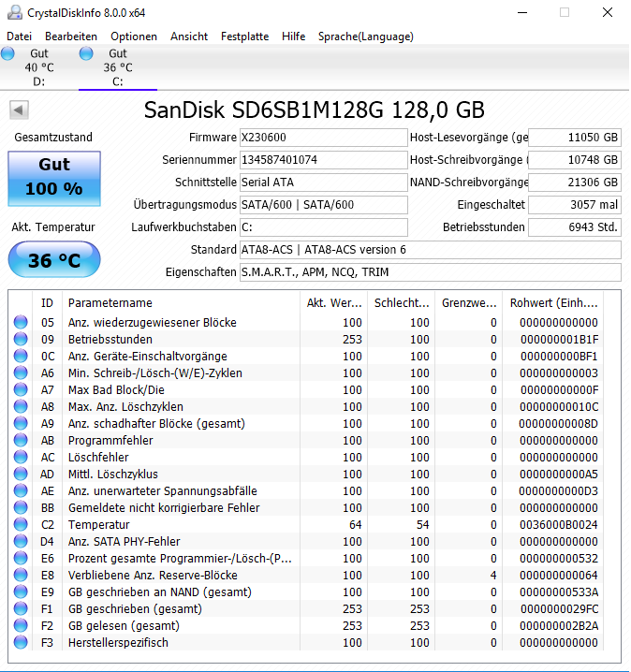Click status orb for Anz. schadhafter Blöcke
Screen dimensions: 631x672
[21, 423]
